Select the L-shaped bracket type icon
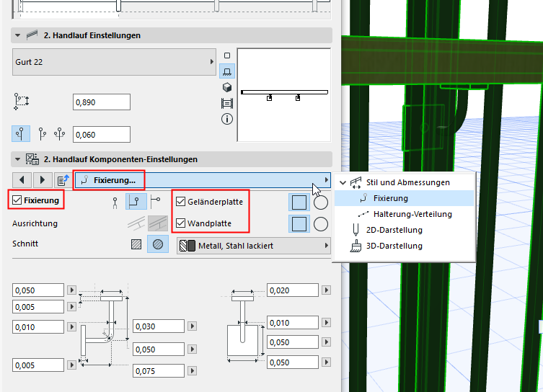This screenshot has width=543, height=392. click(136, 202)
